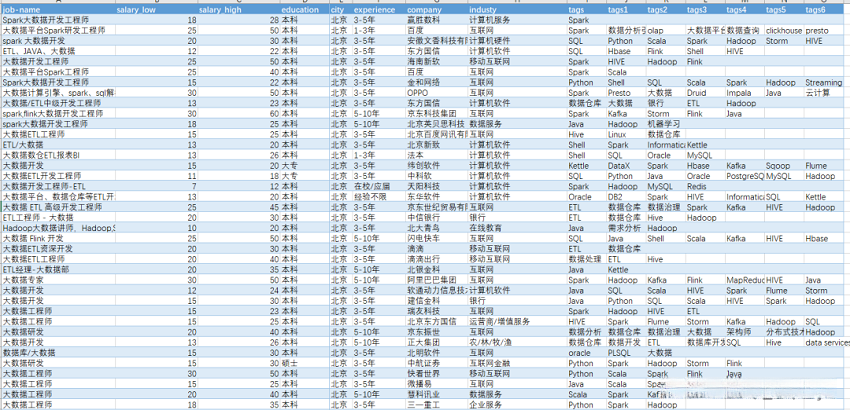Viewport: 850px width, 410px height.
Task: Select the 阿里巴巴集团 company cell
Action: point(436,280)
